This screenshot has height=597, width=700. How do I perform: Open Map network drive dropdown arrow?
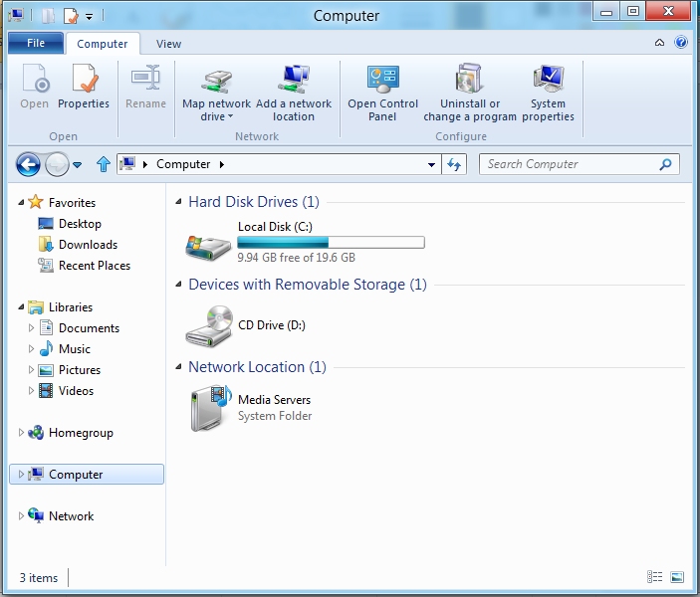click(230, 116)
